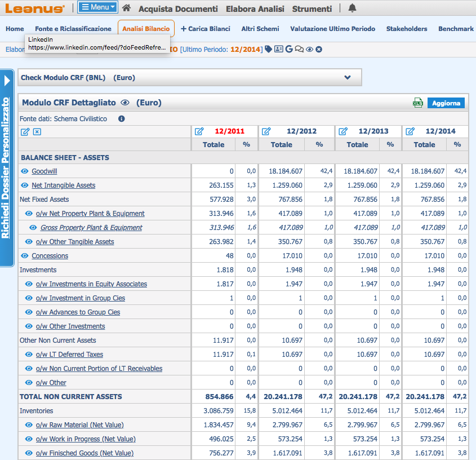Click the Google G icon near period
This screenshot has width=476, height=460.
click(x=289, y=50)
